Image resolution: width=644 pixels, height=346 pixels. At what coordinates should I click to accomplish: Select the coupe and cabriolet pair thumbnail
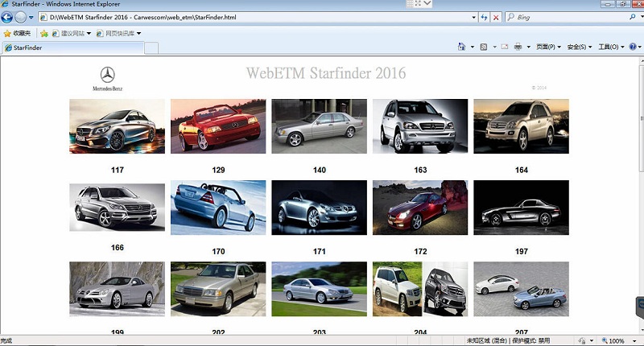[521, 289]
